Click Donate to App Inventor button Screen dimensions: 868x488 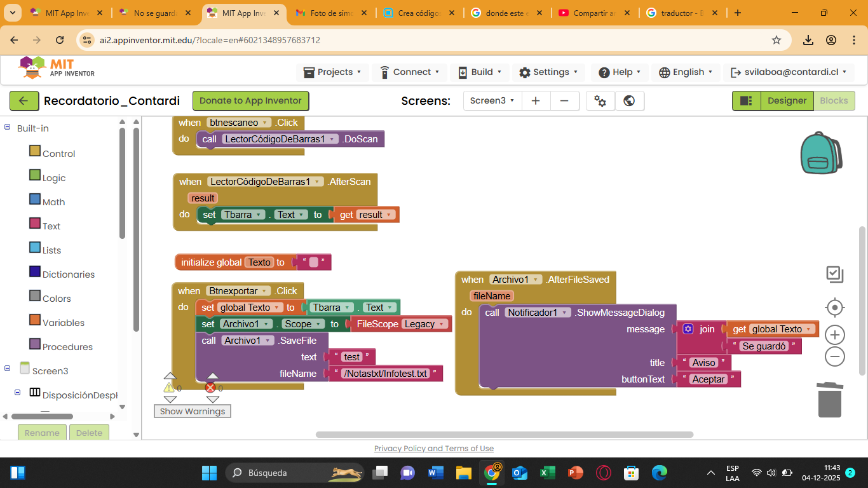pos(250,101)
